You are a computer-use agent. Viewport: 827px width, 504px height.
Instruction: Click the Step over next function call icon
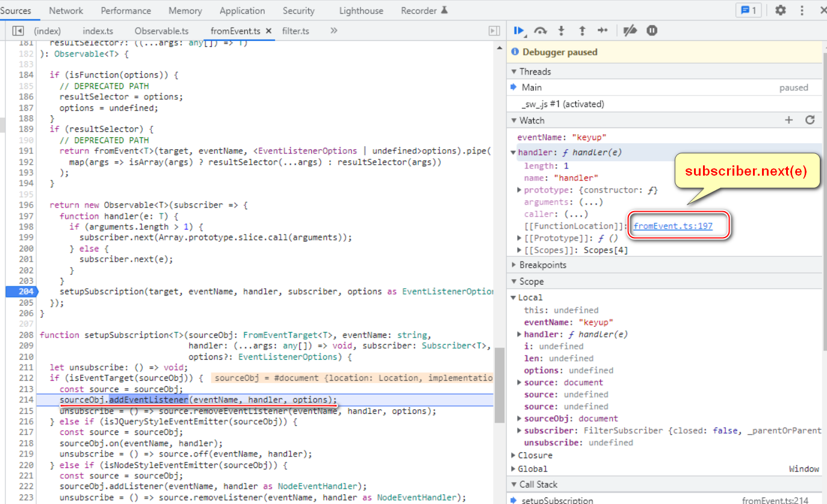point(540,31)
